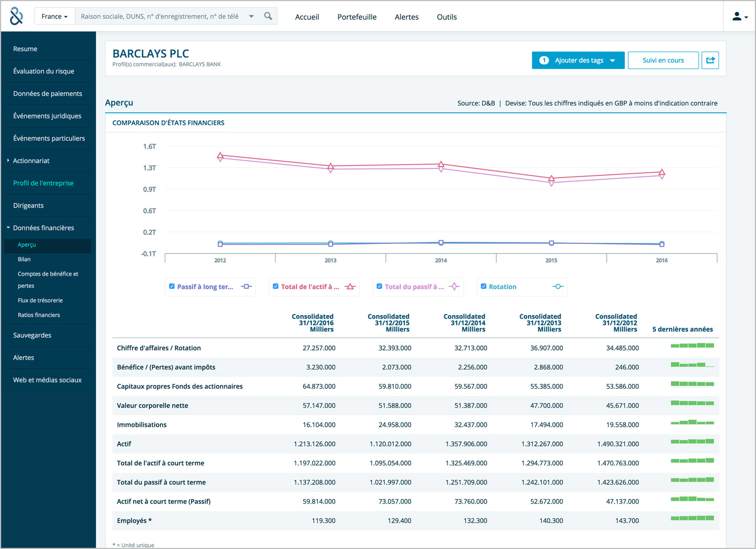Open Web et médias sociaux sidebar item
The height and width of the screenshot is (549, 756).
click(x=47, y=380)
